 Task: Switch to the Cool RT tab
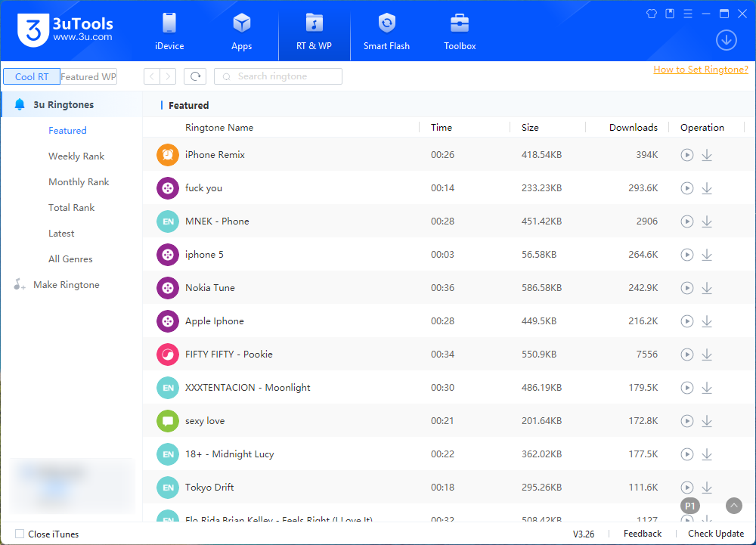coord(32,76)
